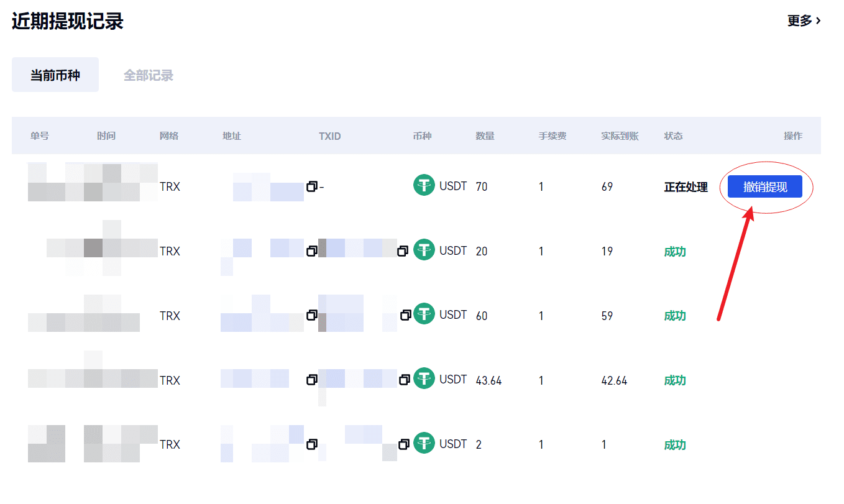This screenshot has height=504, width=844.
Task: Click the quantity value 20
Action: click(482, 251)
